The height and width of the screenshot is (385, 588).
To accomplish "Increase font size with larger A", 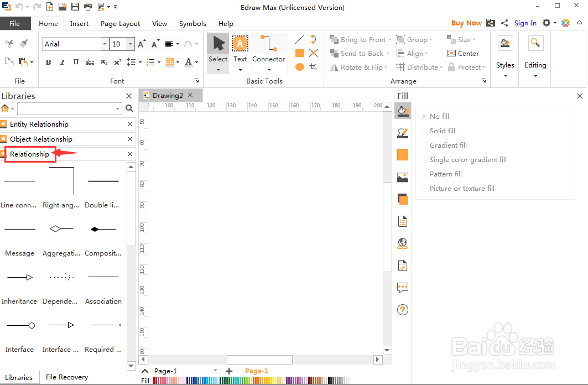I will (x=142, y=44).
